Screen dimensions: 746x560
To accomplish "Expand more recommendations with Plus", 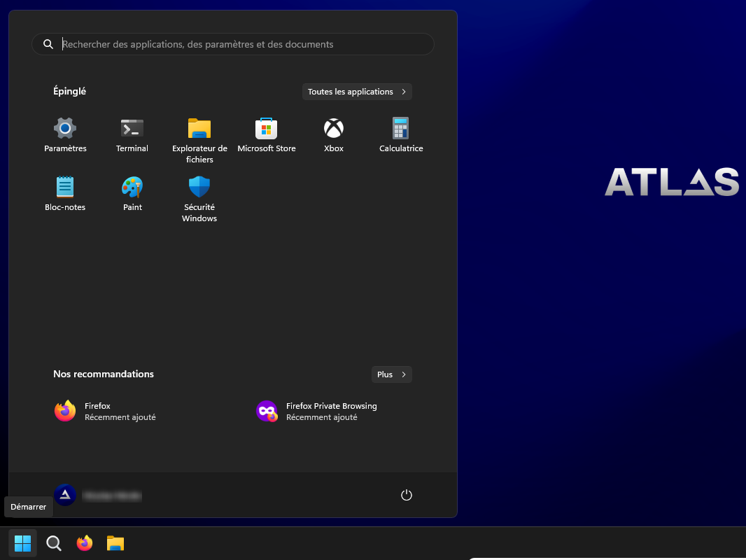I will click(392, 374).
